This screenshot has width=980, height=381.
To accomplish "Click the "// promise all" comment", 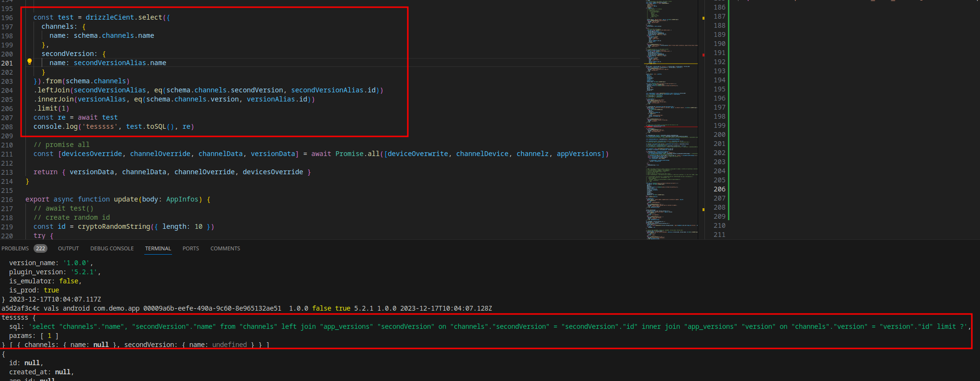I will click(x=61, y=145).
